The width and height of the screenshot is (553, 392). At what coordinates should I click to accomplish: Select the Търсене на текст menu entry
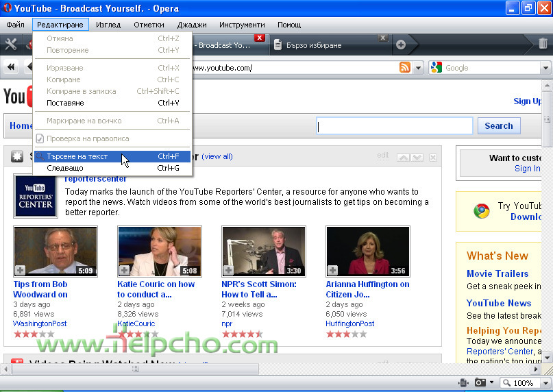coord(77,156)
